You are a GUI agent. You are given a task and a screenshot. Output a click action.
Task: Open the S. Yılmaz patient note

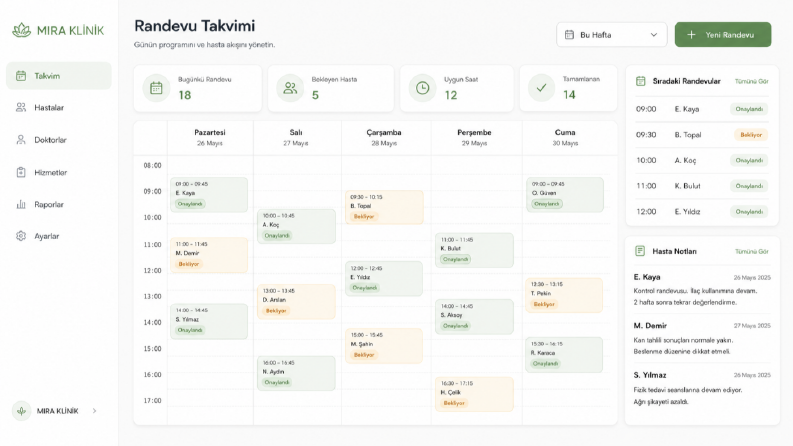coord(702,388)
